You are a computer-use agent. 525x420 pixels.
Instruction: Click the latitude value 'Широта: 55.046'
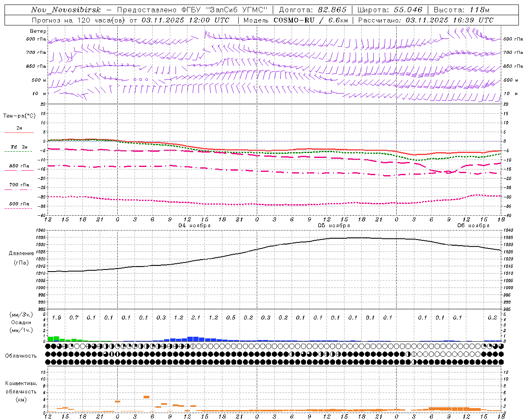(390, 10)
